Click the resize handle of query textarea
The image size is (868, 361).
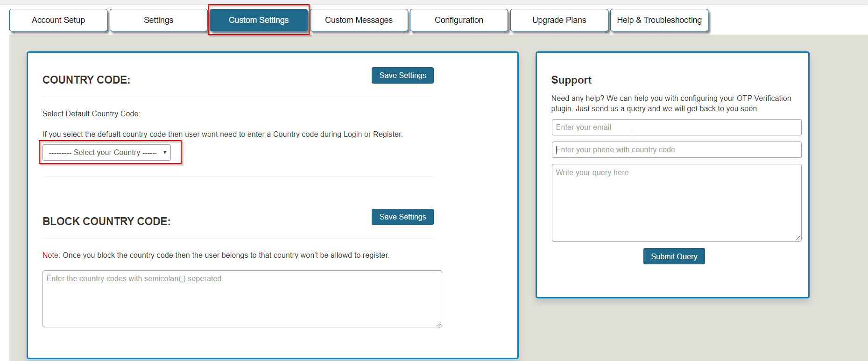[798, 238]
